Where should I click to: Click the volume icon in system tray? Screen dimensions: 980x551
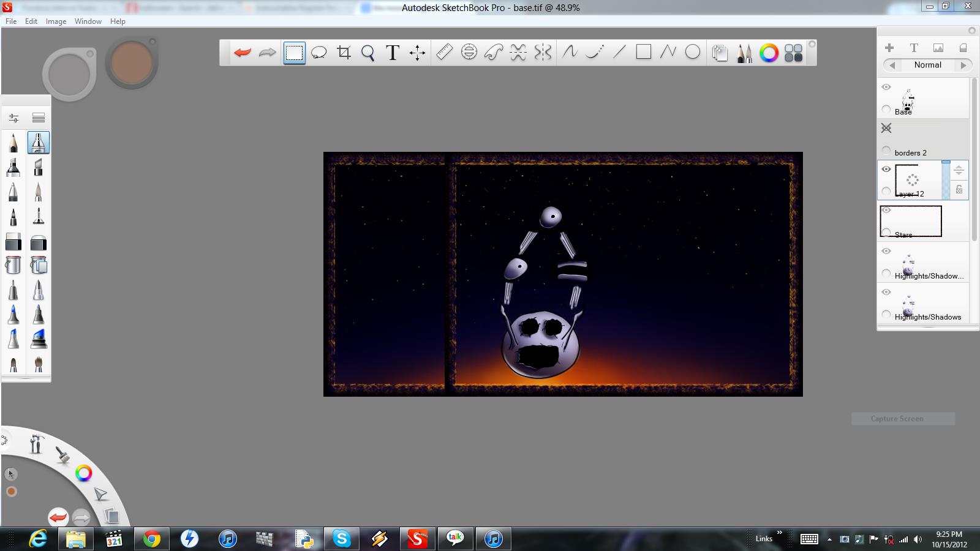pos(918,539)
